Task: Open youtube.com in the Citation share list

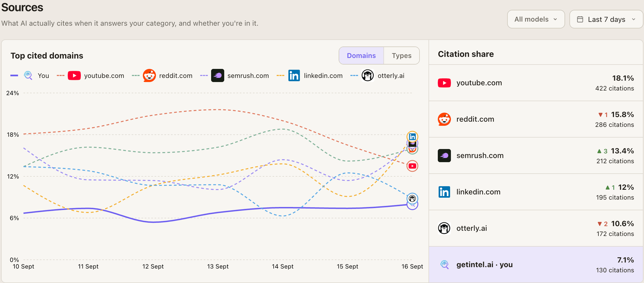Action: point(536,83)
